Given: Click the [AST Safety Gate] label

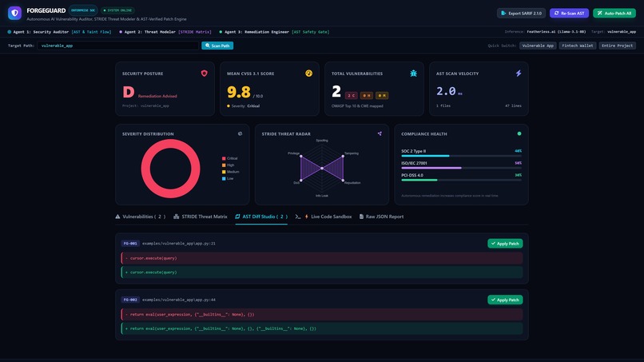Looking at the screenshot, I should (x=311, y=32).
